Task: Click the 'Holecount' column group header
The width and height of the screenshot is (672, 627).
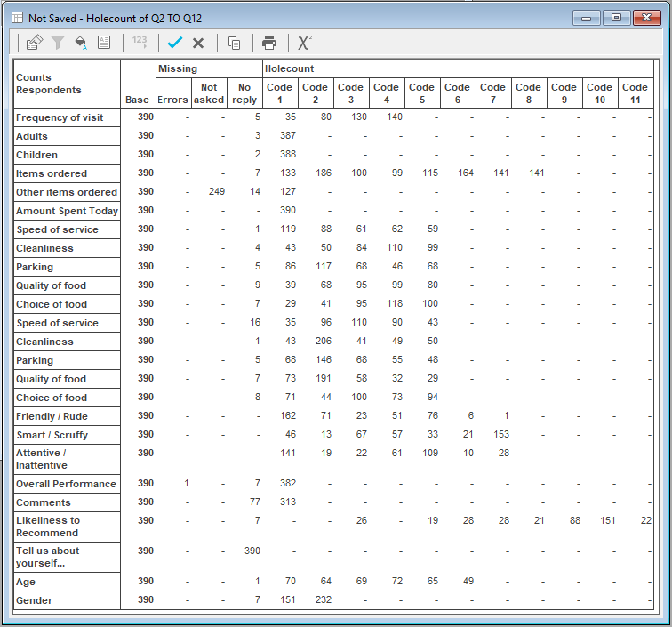Action: coord(289,68)
